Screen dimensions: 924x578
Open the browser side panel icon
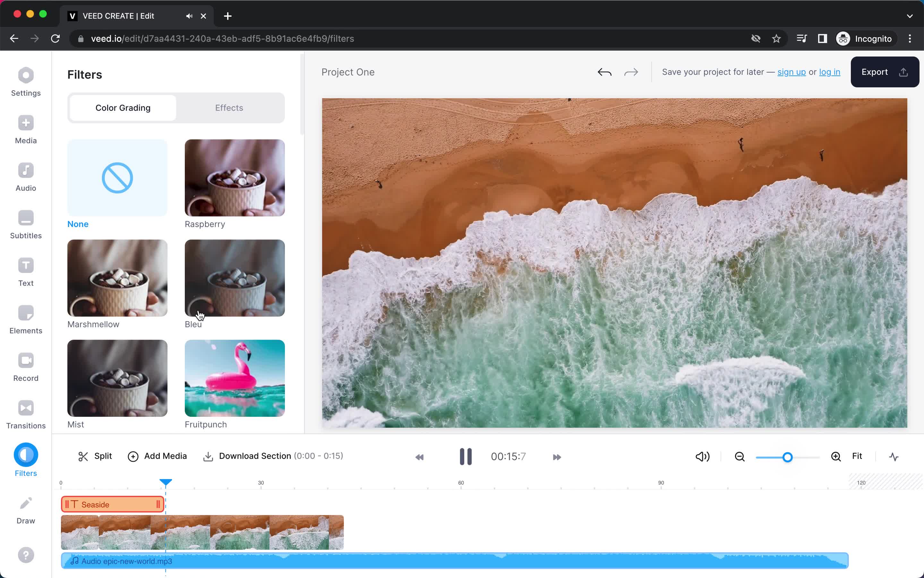[x=822, y=39]
